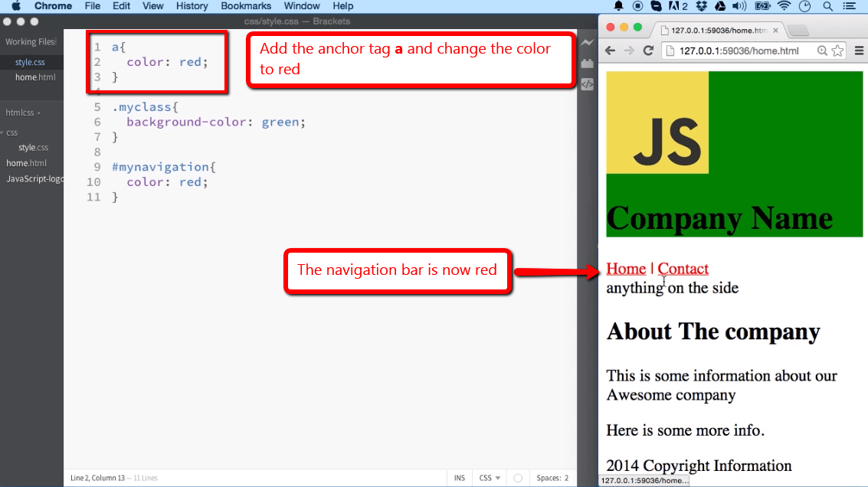Click the Contact link
Image resolution: width=868 pixels, height=487 pixels.
point(683,269)
